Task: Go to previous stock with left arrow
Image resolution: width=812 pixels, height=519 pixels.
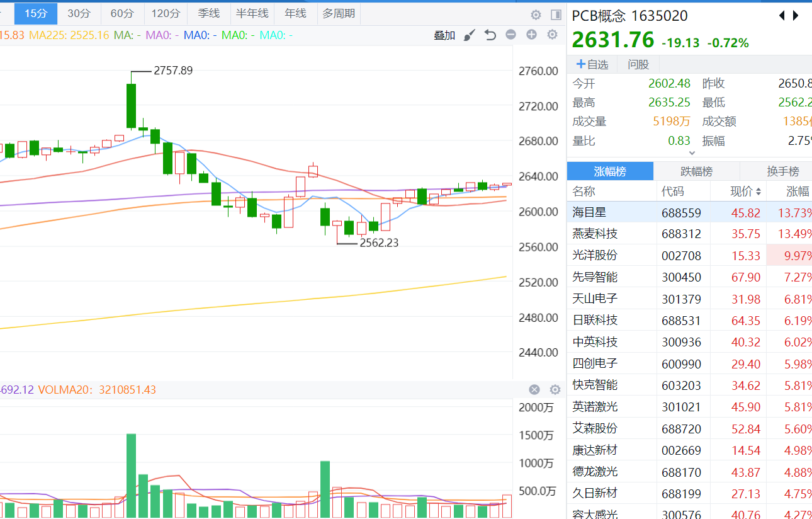Action: pyautogui.click(x=782, y=16)
